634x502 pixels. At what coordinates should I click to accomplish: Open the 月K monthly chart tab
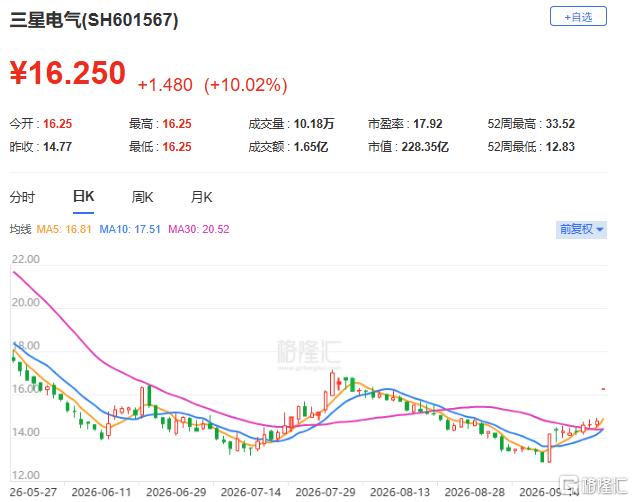pos(201,197)
